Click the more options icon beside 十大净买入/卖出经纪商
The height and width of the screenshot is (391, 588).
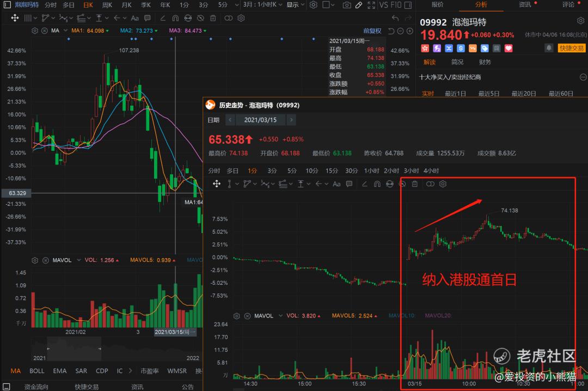point(583,77)
